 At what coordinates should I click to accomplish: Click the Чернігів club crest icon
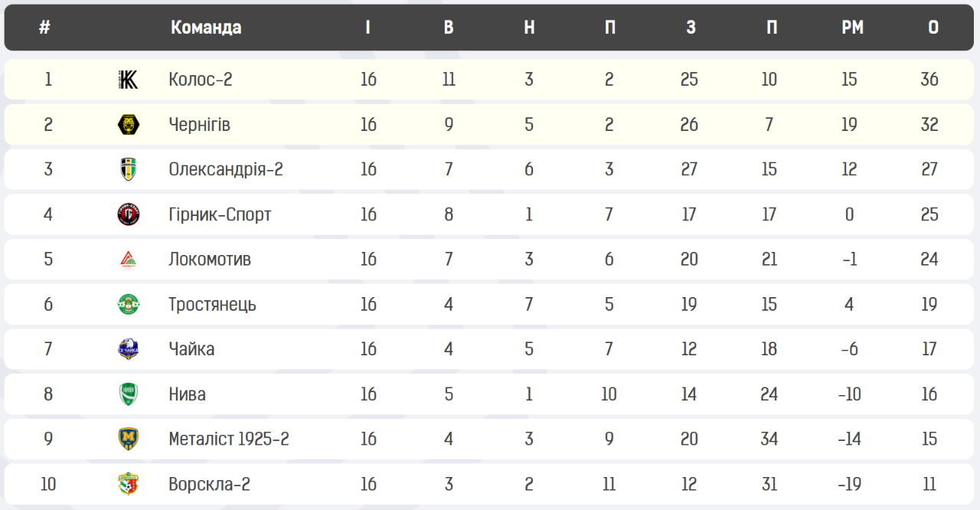point(129,125)
